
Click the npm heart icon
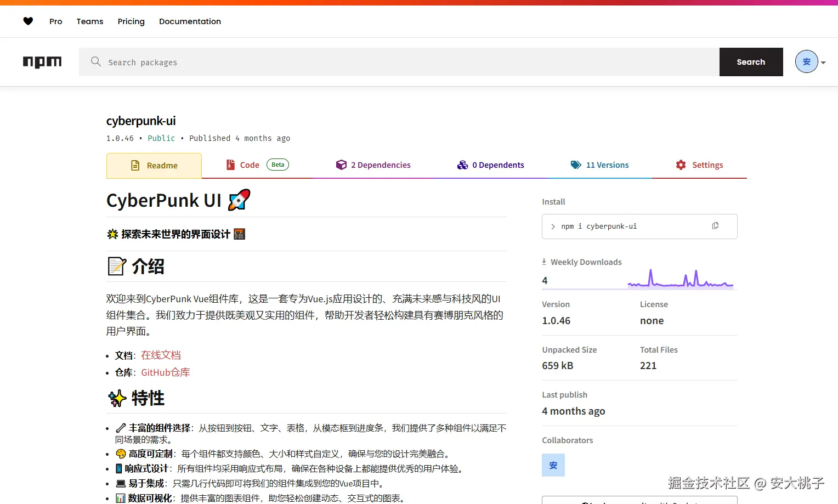(x=28, y=21)
